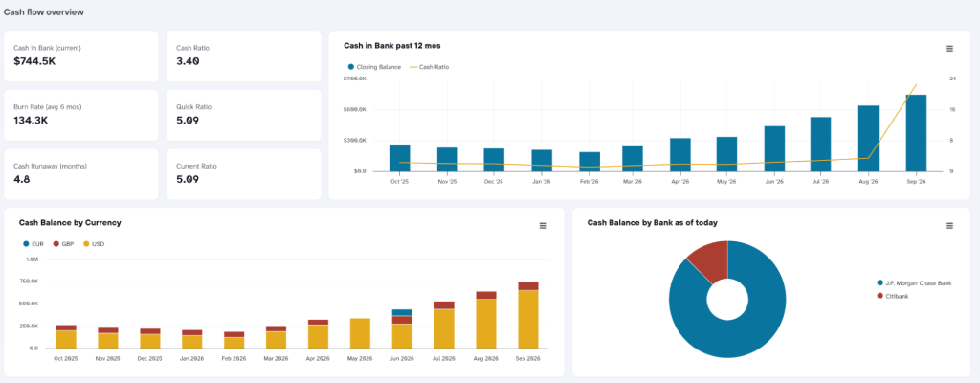
Task: Click the Cash Balance by Bank as of today title
Action: pos(653,222)
